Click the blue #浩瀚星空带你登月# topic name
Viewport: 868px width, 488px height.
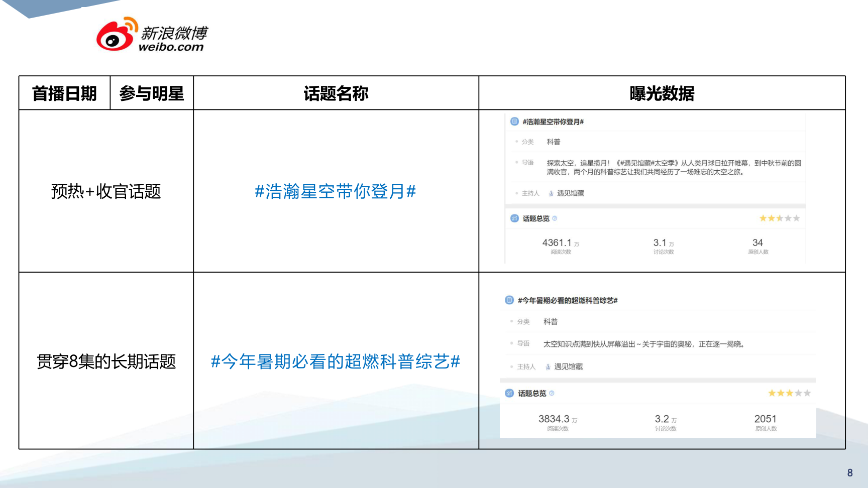pyautogui.click(x=336, y=191)
